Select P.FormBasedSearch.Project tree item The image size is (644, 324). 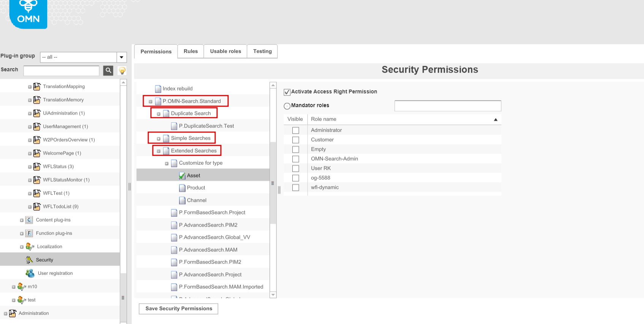pyautogui.click(x=212, y=212)
